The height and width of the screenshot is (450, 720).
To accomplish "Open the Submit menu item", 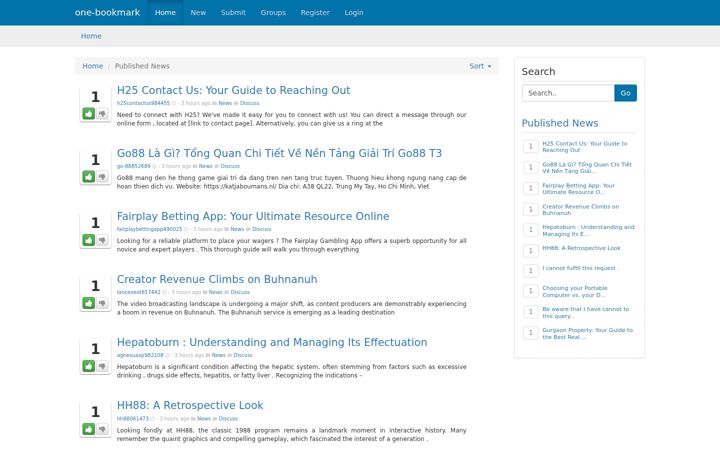I will point(233,12).
